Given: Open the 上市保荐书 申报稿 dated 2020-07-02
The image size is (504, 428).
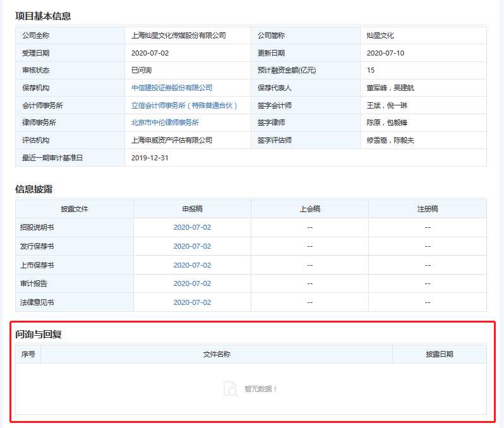Looking at the screenshot, I should pyautogui.click(x=192, y=265).
